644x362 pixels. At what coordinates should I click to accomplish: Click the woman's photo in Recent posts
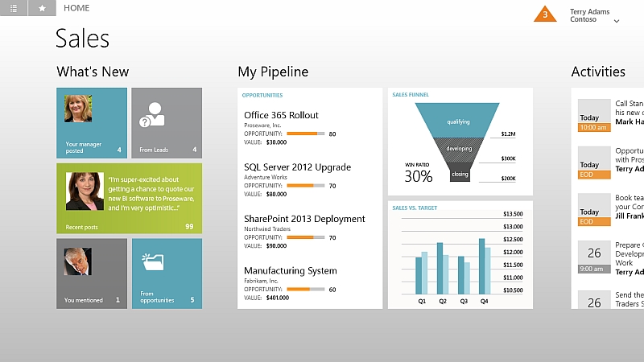click(x=85, y=191)
